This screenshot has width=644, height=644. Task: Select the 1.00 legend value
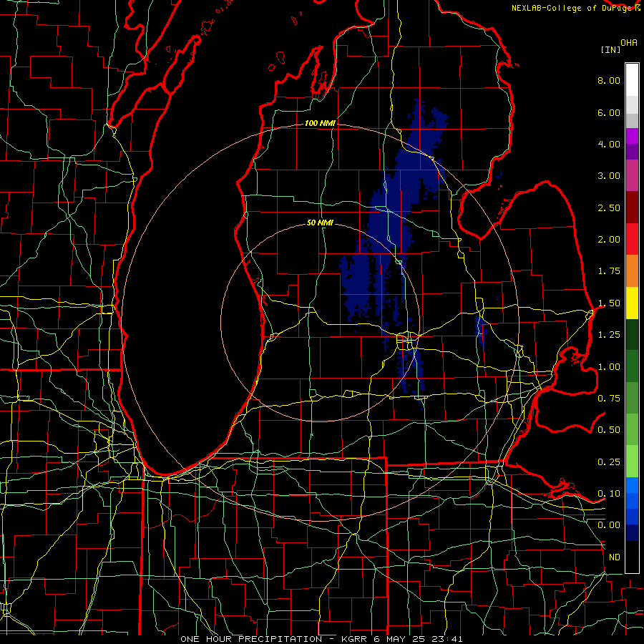pyautogui.click(x=609, y=367)
